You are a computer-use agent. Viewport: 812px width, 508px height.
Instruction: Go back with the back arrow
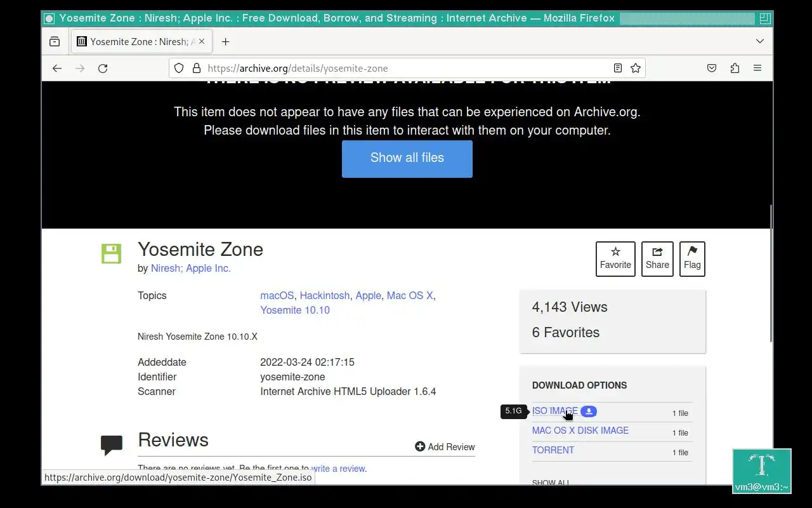pos(57,68)
